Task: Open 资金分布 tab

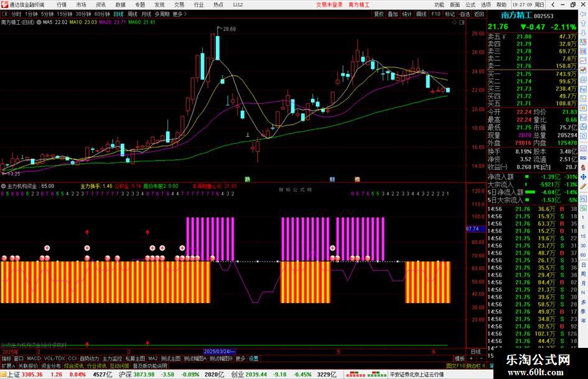Action: (50, 365)
